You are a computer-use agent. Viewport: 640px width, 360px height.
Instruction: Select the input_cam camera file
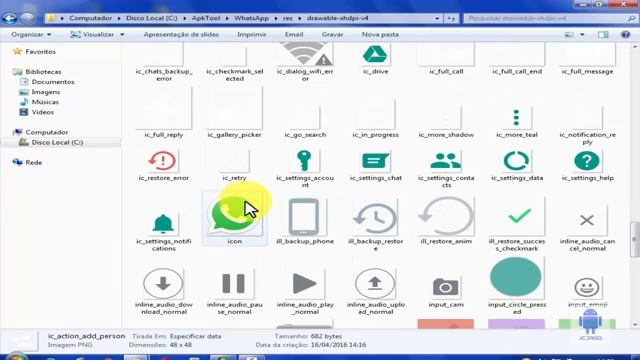click(x=446, y=287)
